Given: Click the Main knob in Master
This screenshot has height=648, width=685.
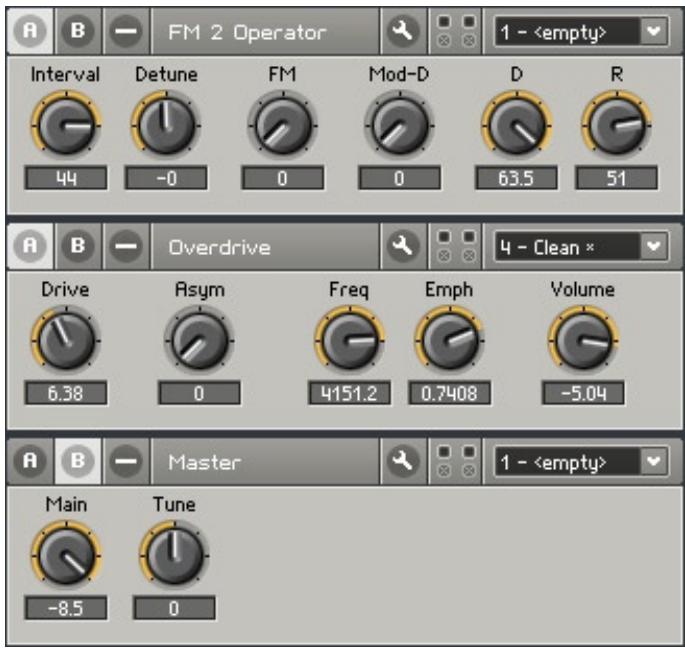Looking at the screenshot, I should 66,555.
